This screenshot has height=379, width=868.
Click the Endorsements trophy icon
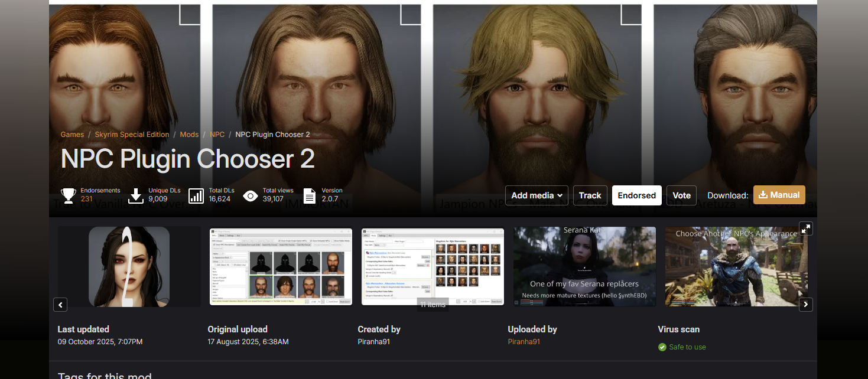(69, 195)
